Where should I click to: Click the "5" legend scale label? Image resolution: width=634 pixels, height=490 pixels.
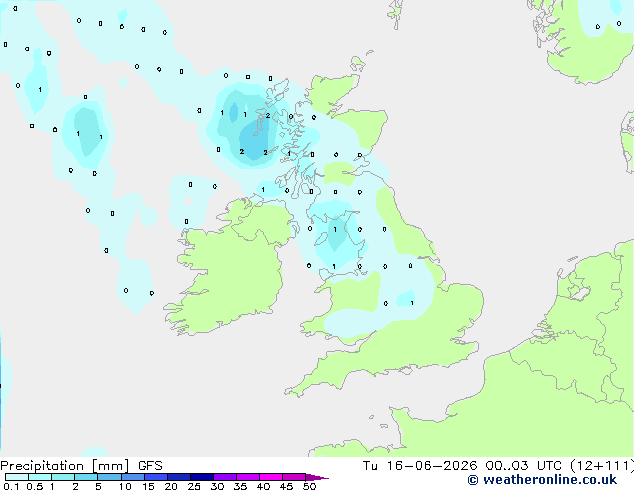(98, 486)
